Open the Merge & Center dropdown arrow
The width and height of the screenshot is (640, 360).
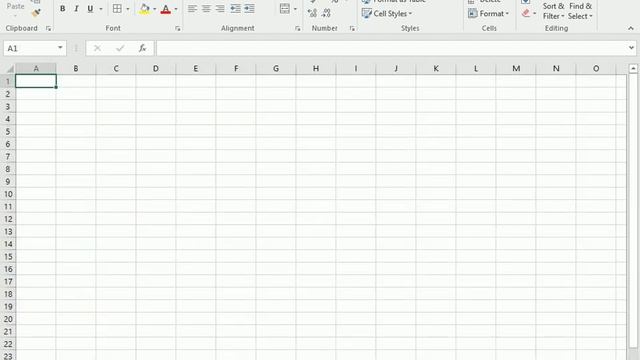[295, 9]
